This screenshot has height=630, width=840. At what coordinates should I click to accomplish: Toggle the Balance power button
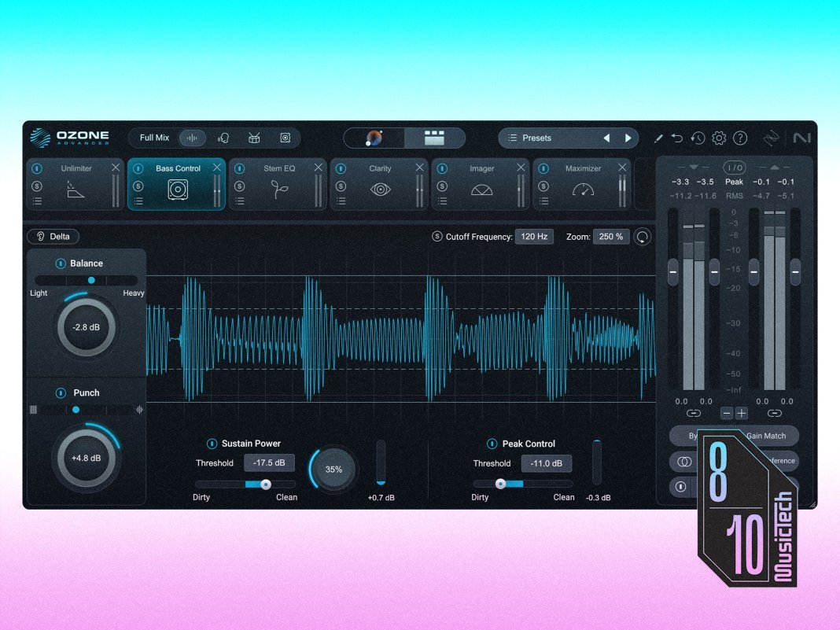[x=61, y=263]
